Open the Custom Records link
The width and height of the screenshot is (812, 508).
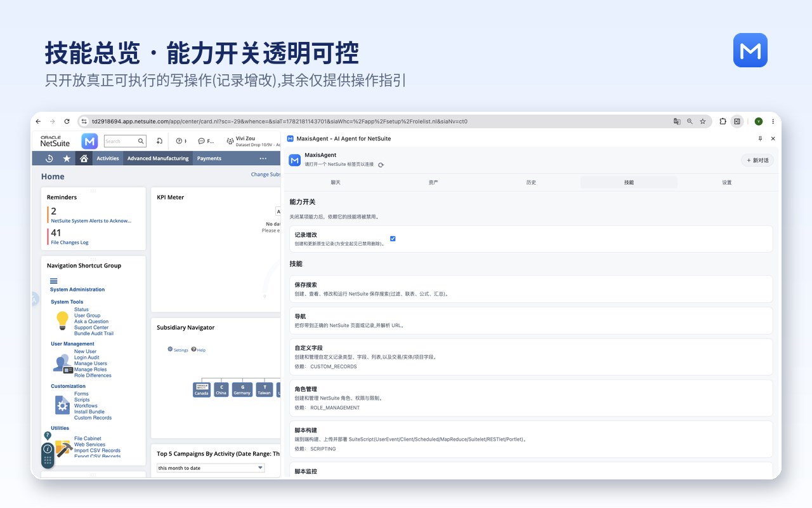coord(93,418)
